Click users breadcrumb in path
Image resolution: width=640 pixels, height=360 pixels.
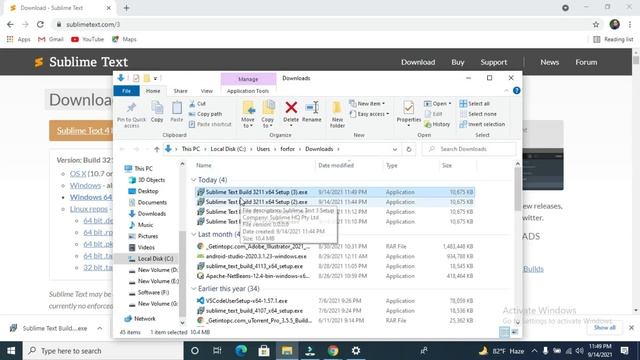pos(263,149)
